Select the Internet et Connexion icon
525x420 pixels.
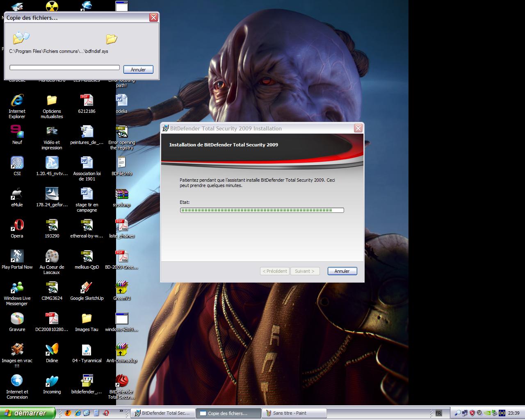click(17, 387)
